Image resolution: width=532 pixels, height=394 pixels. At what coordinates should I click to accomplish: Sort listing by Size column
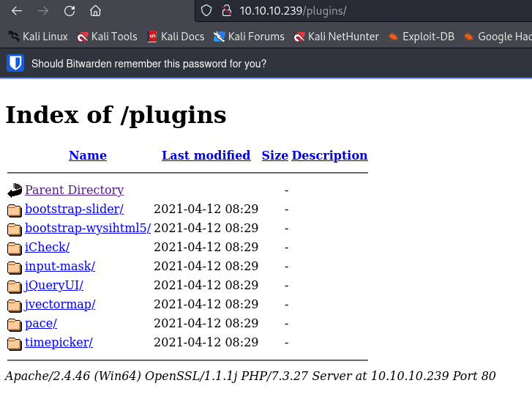tap(275, 155)
